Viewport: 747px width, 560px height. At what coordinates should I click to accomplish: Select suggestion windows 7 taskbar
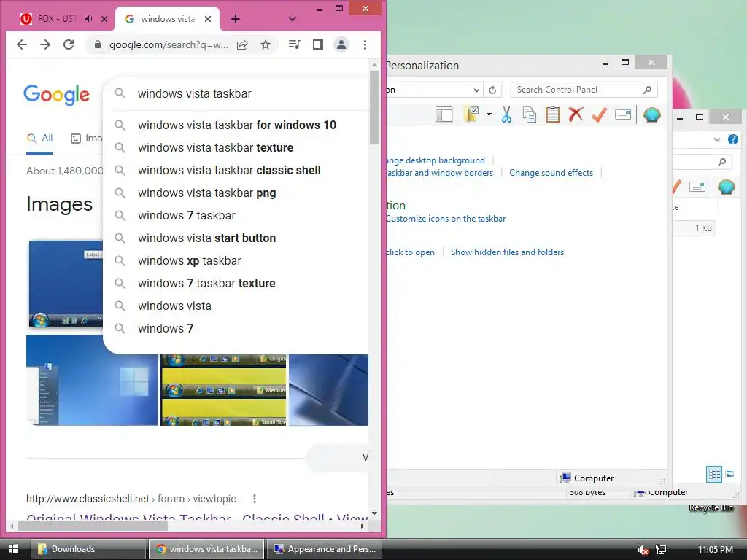tap(186, 216)
